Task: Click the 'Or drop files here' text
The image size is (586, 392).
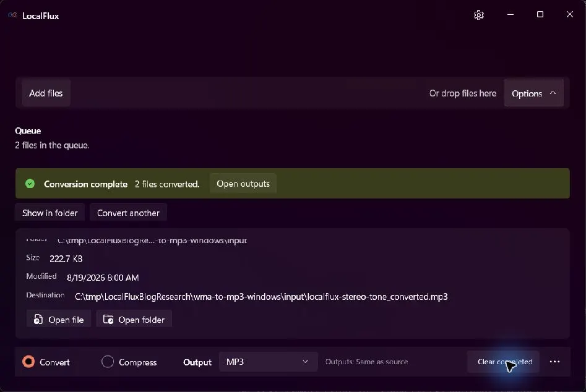Action: click(x=463, y=93)
